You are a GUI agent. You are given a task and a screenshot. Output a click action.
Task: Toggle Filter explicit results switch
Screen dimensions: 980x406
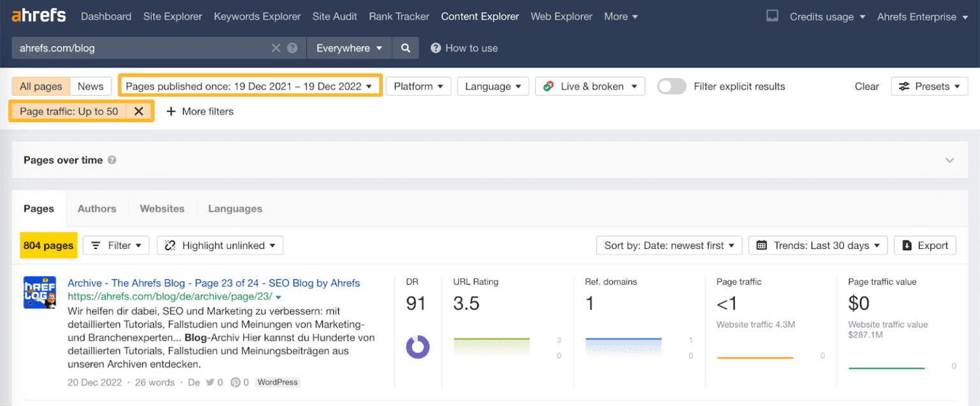click(672, 86)
